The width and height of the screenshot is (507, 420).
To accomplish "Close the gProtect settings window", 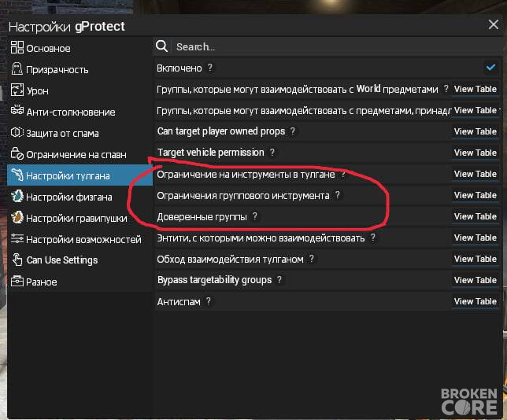I will tap(494, 24).
